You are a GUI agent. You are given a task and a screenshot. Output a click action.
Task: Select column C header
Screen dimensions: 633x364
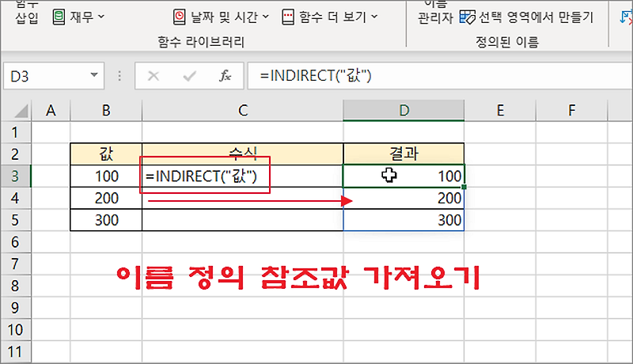click(243, 110)
